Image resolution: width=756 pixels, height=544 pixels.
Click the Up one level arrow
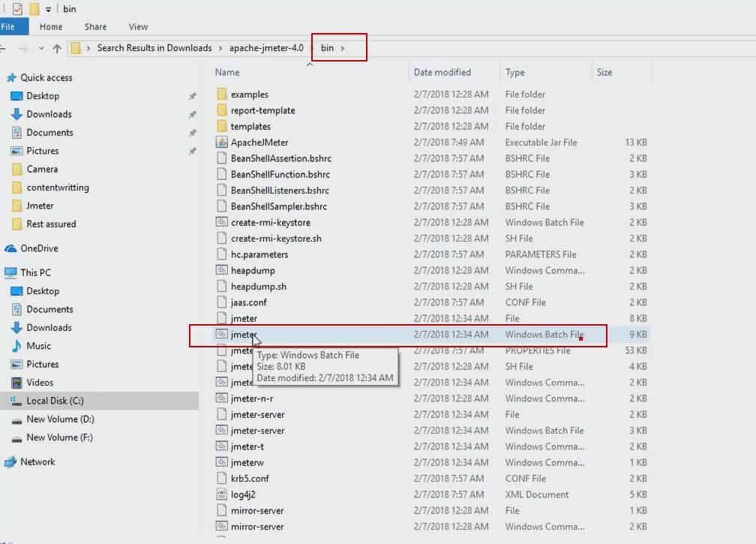(57, 48)
